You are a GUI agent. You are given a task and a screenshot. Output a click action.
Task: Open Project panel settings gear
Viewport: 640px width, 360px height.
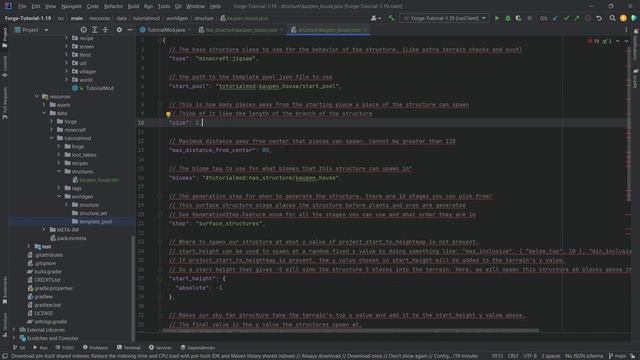coord(119,30)
